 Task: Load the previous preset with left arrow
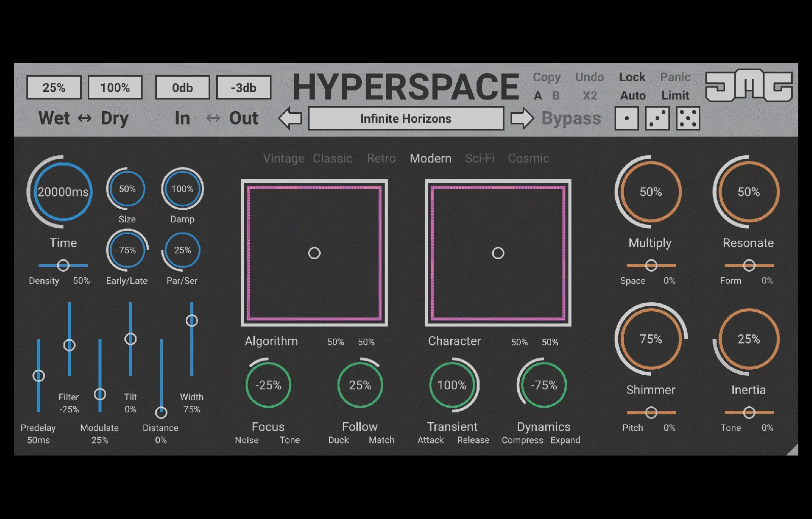(290, 118)
